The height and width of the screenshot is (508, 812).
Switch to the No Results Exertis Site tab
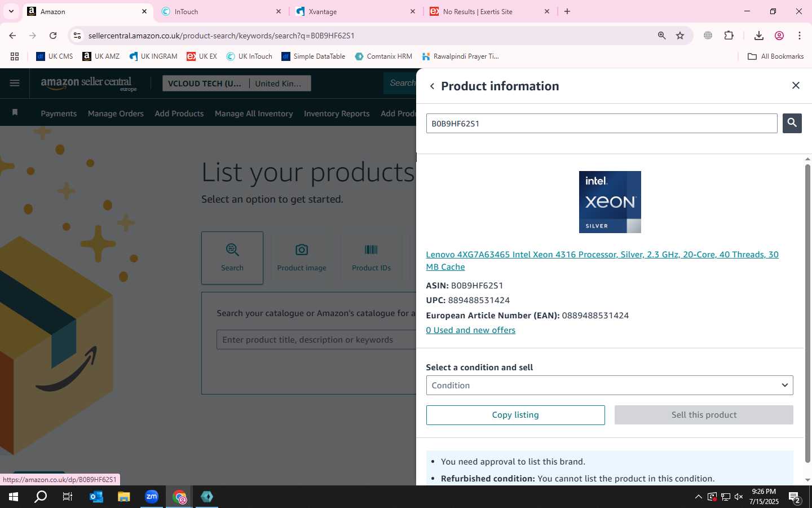pos(489,11)
